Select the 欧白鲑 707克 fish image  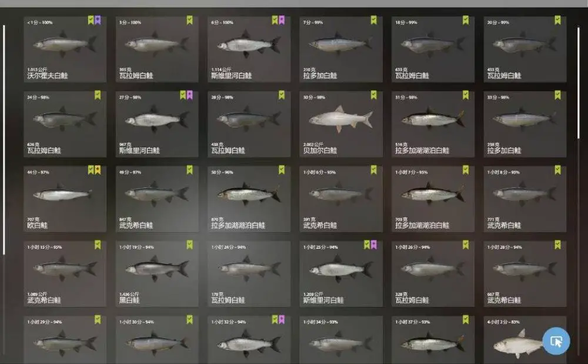tap(63, 194)
